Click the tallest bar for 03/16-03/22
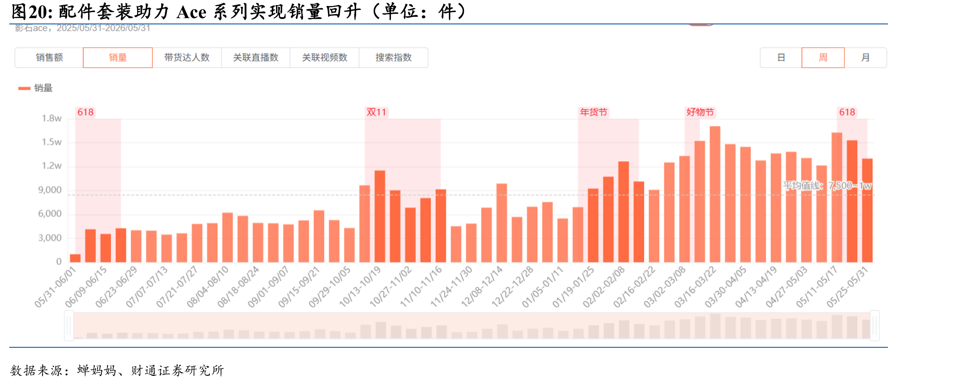This screenshot has width=980, height=384. (x=715, y=194)
